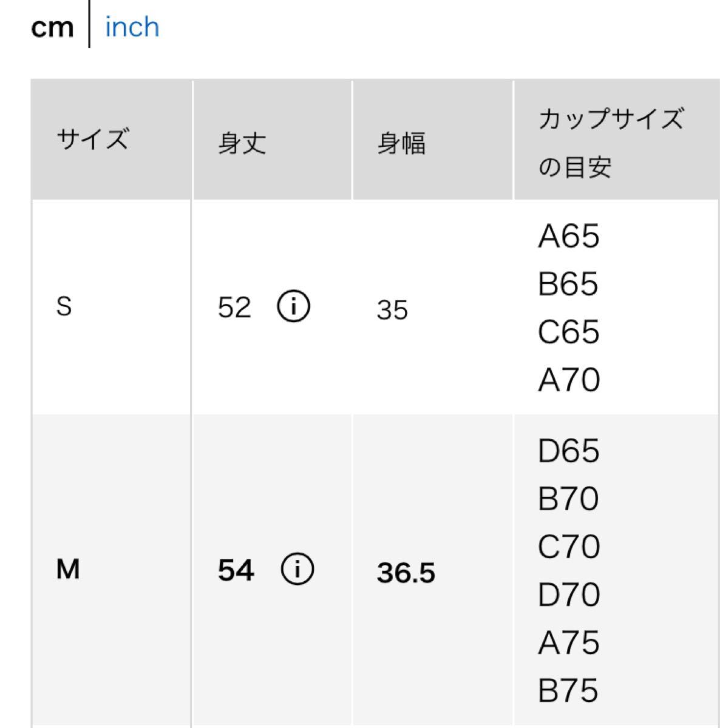This screenshot has height=728, width=720.
Task: Click the 身丈 column header
Action: coord(242,143)
